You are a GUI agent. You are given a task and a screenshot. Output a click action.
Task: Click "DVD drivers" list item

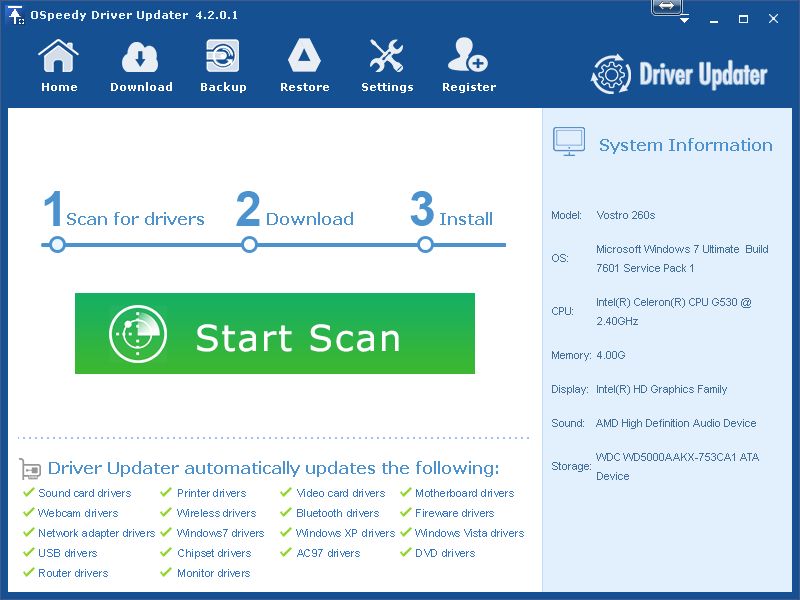click(x=445, y=553)
